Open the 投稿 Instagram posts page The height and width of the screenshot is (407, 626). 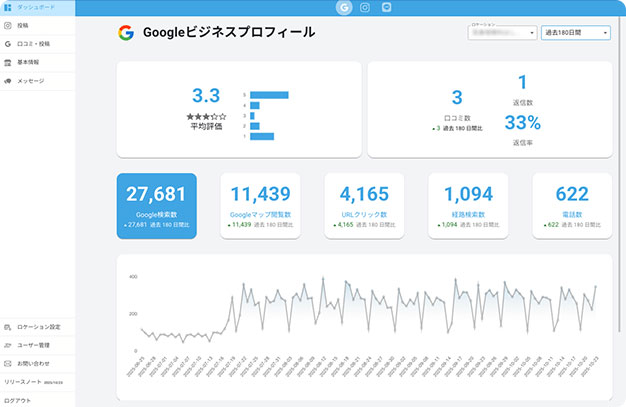[37, 26]
